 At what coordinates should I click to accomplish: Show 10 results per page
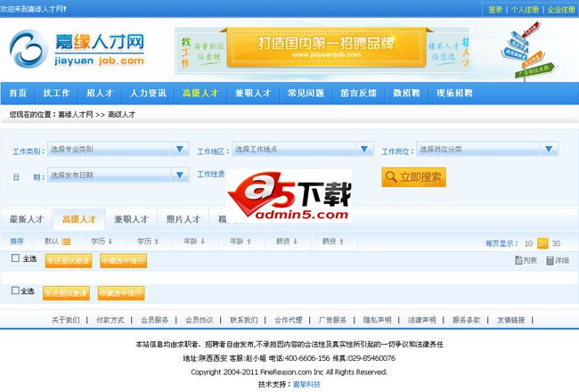528,243
